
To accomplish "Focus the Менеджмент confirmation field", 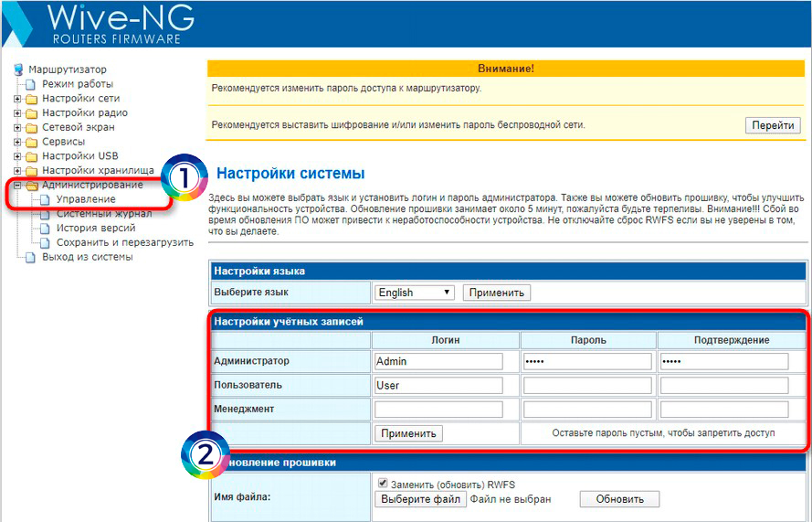I will tap(724, 409).
